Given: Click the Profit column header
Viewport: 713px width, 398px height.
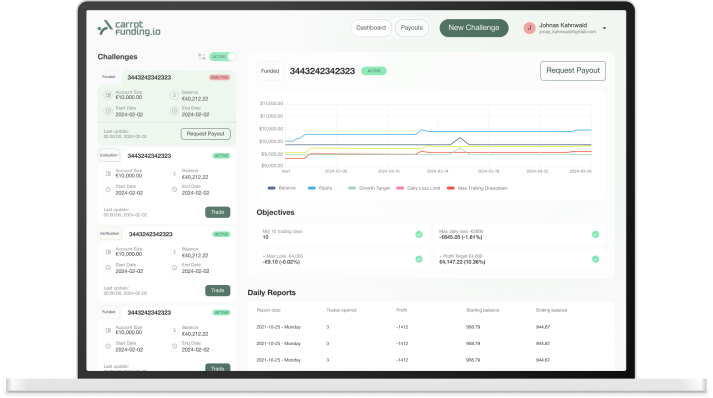Looking at the screenshot, I should pos(402,310).
